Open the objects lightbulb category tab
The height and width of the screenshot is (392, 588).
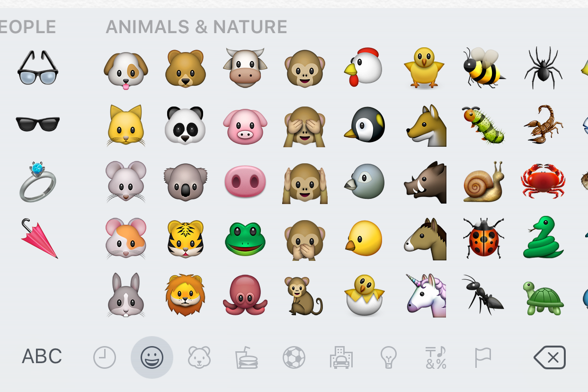coord(388,357)
